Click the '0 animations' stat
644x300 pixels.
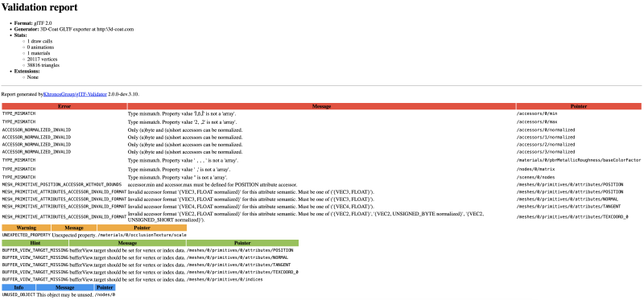[41, 47]
